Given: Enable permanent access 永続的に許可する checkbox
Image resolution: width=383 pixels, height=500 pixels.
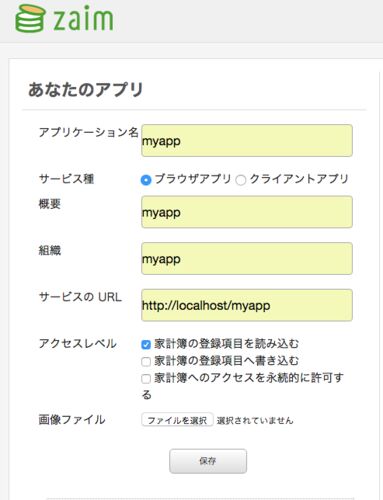Looking at the screenshot, I should pyautogui.click(x=146, y=379).
